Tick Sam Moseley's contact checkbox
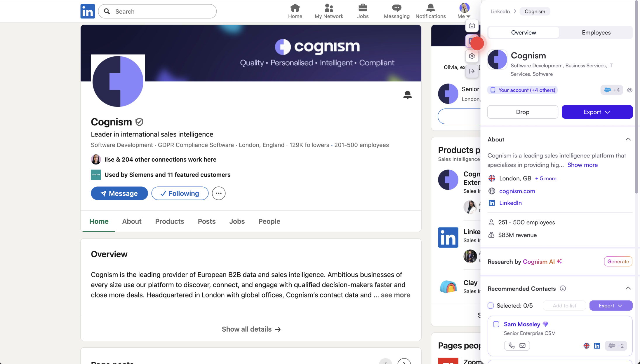Image resolution: width=640 pixels, height=364 pixels. (x=496, y=324)
